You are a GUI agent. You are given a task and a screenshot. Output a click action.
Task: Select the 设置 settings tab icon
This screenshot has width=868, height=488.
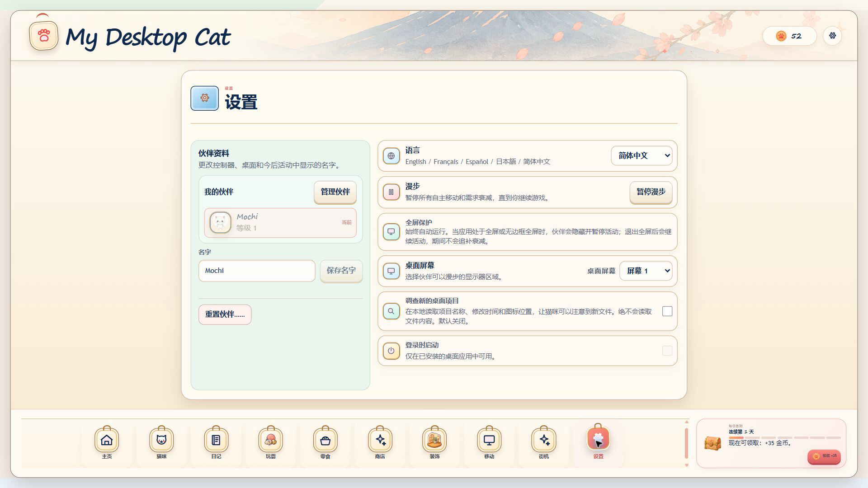click(x=598, y=439)
